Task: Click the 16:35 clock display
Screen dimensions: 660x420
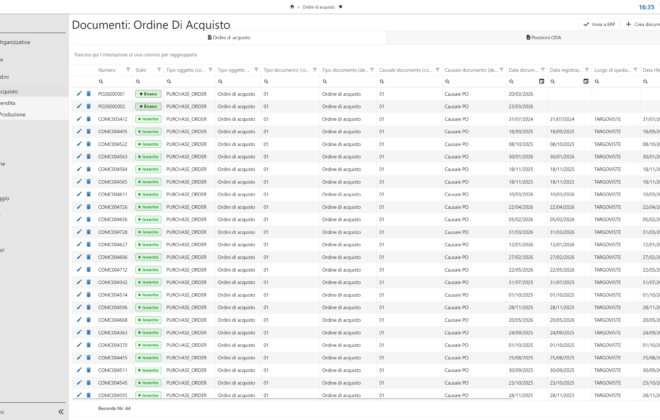Action: [646, 7]
